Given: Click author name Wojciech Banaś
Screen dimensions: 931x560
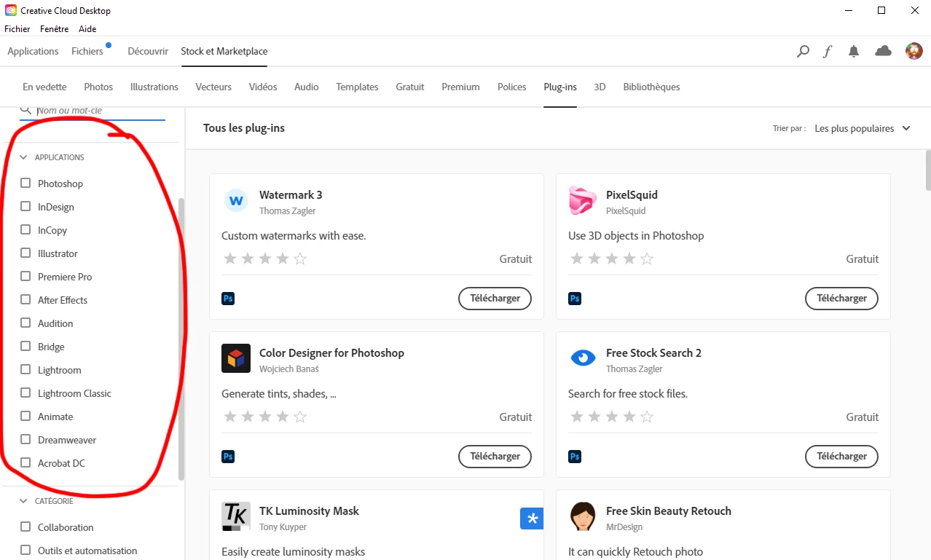Looking at the screenshot, I should click(x=288, y=368).
